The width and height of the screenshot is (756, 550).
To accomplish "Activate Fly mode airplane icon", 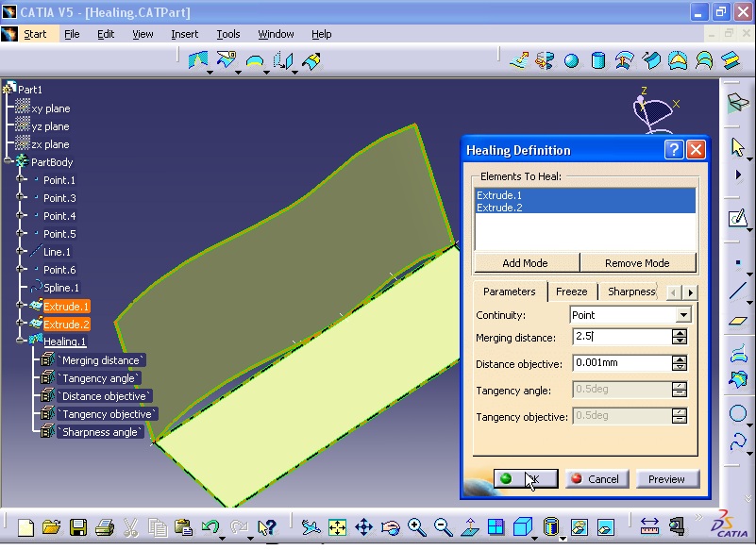I will 311,527.
